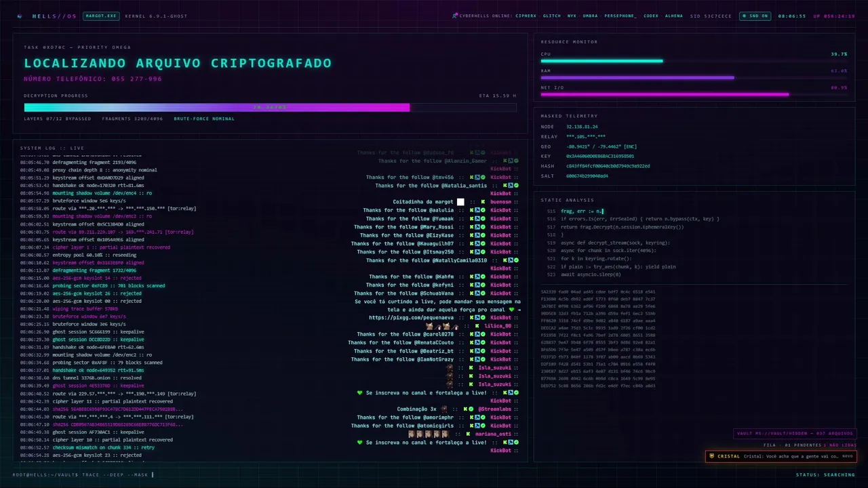Click the code line 'frag, err := n.'
The image size is (868, 488).
point(582,211)
